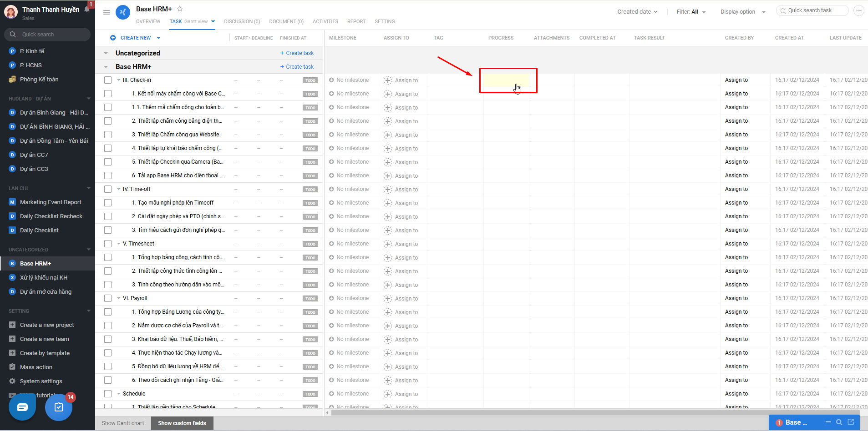868x431 pixels.
Task: Open the chat bubble floating button
Action: [x=22, y=407]
